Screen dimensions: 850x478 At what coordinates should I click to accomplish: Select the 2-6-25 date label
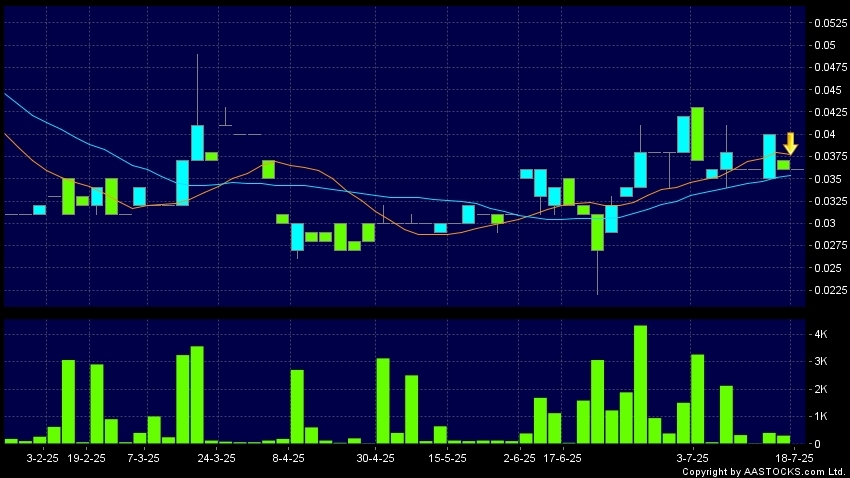pyautogui.click(x=519, y=458)
